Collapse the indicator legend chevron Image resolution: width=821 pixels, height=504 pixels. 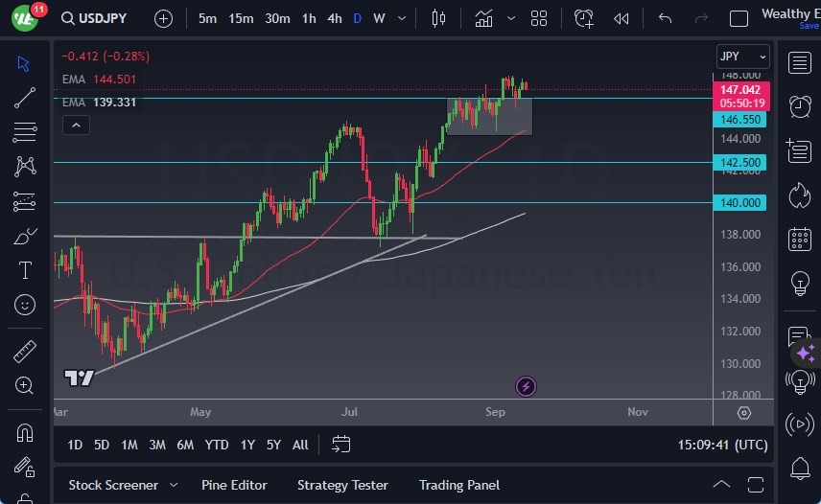(x=75, y=125)
